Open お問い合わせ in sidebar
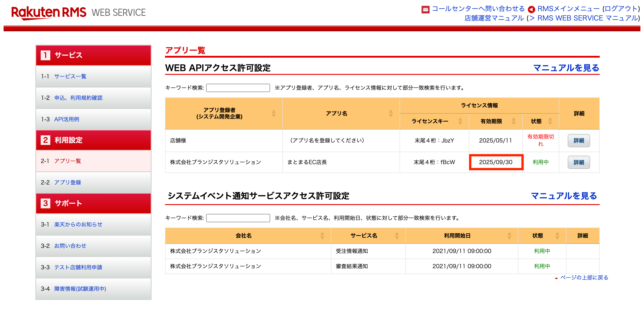This screenshot has width=644, height=314. 70,246
